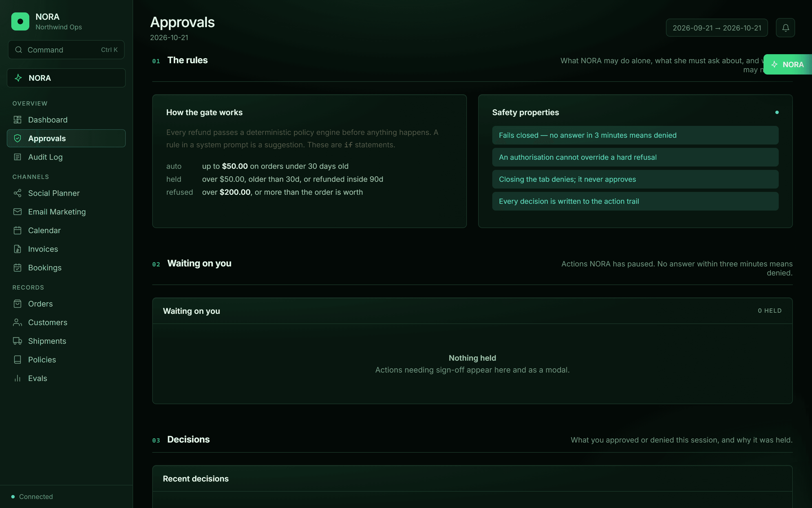Go to Audit Log

[66, 157]
